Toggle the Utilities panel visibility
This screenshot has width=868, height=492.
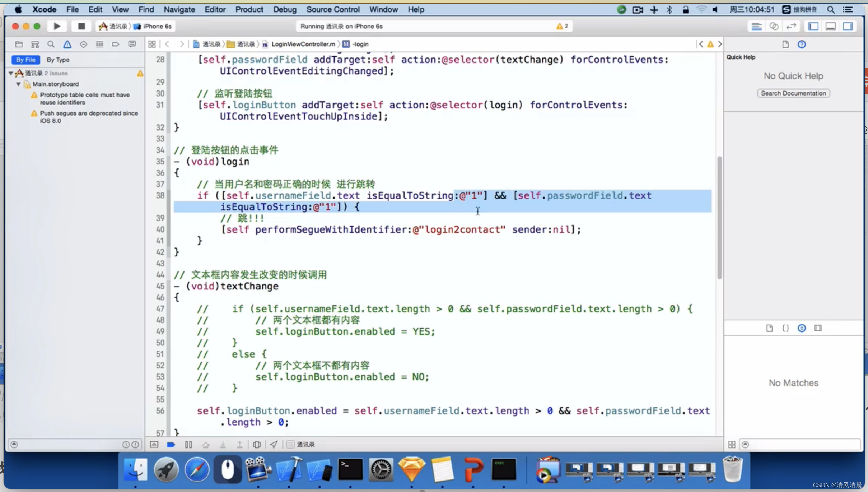(x=848, y=26)
